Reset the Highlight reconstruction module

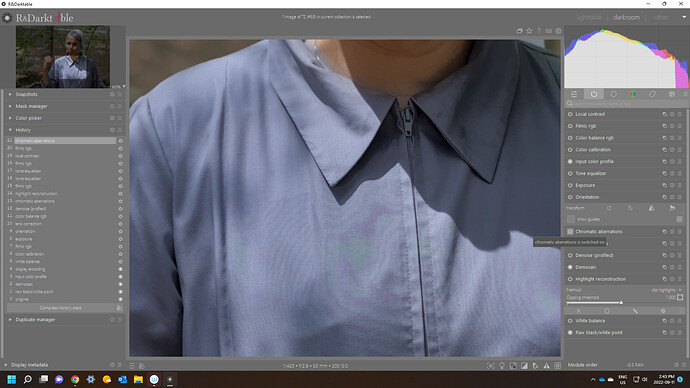[x=672, y=279]
